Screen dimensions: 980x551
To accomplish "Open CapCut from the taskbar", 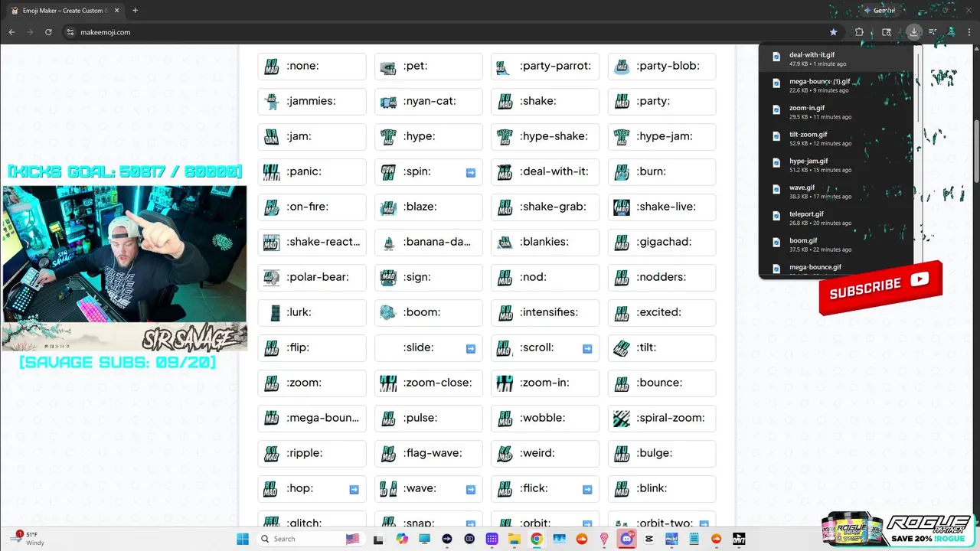I will coord(649,539).
